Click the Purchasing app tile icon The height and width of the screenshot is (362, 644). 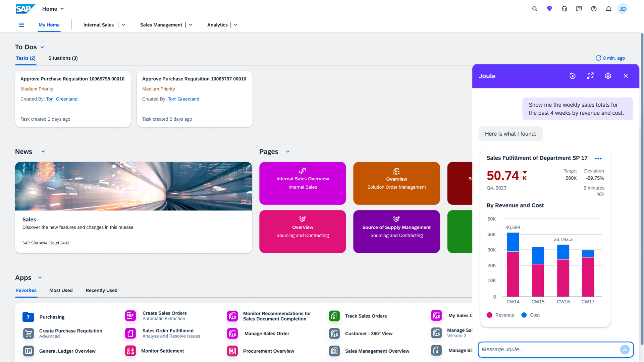tap(28, 317)
